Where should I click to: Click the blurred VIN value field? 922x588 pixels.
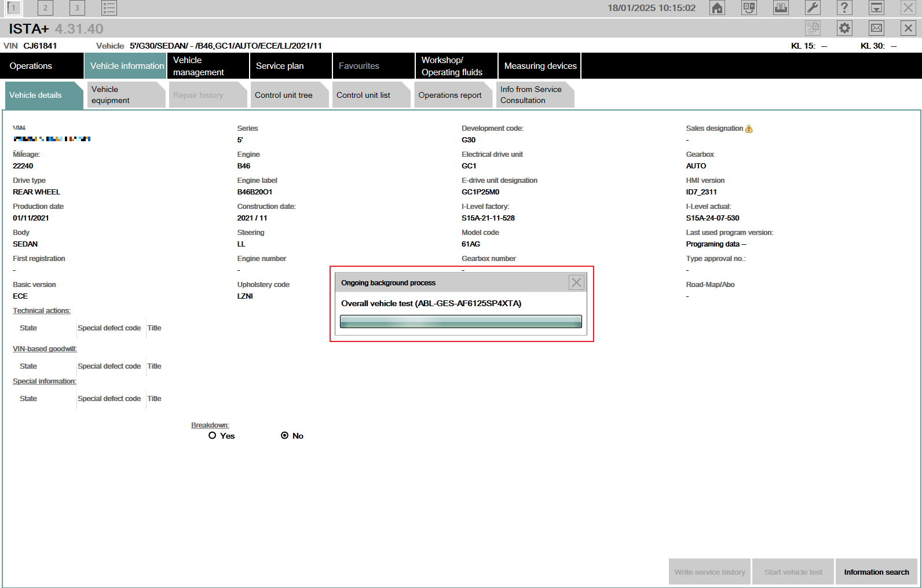pos(52,139)
